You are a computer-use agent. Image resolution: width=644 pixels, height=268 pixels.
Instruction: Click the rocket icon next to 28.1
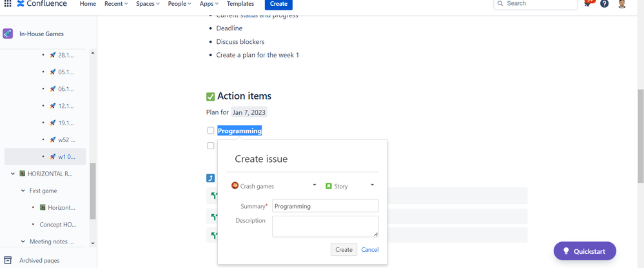[x=53, y=55]
